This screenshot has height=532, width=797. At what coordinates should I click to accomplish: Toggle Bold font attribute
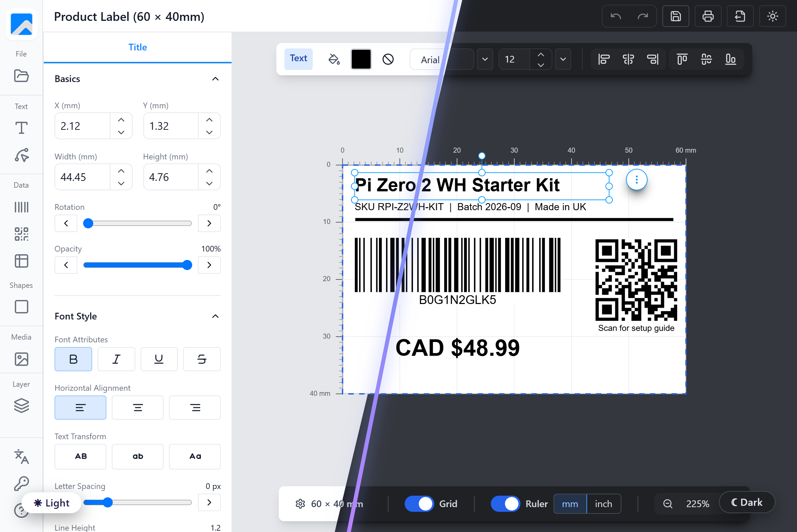click(x=73, y=359)
